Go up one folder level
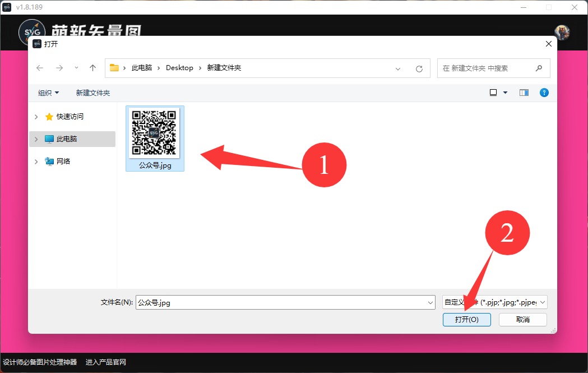588x373 pixels. [x=93, y=68]
